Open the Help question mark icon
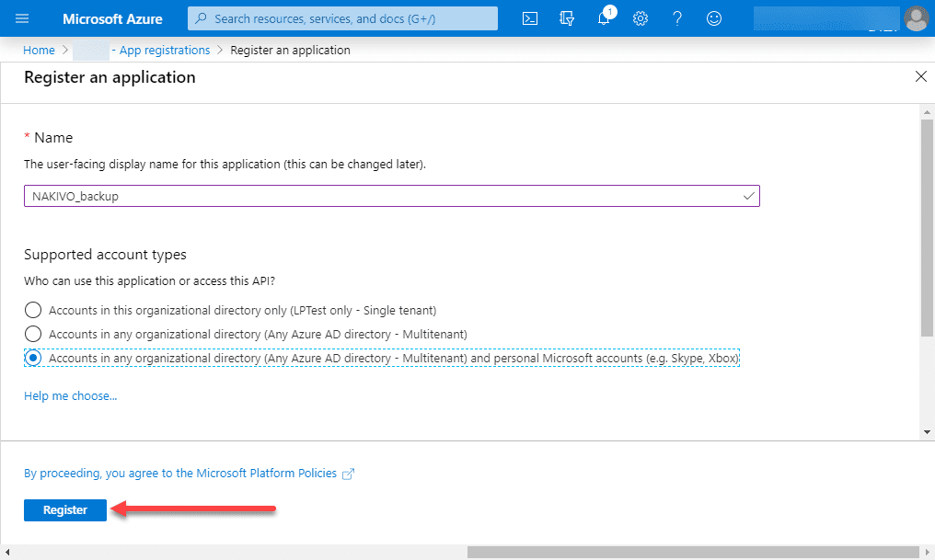 pyautogui.click(x=677, y=18)
